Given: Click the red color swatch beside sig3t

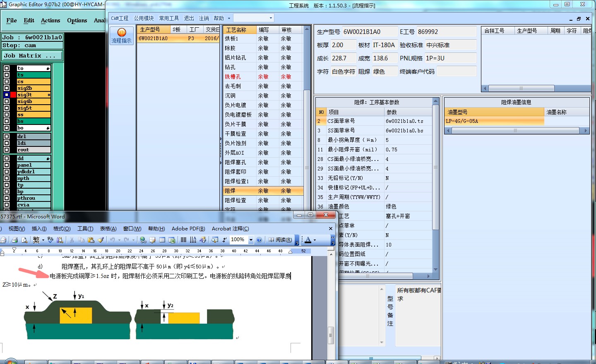Looking at the screenshot, I should point(13,95).
